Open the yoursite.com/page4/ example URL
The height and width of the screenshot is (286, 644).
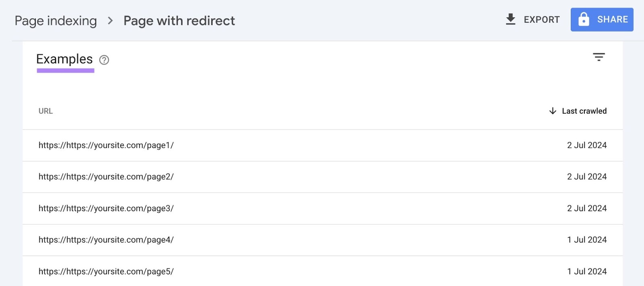(x=106, y=240)
